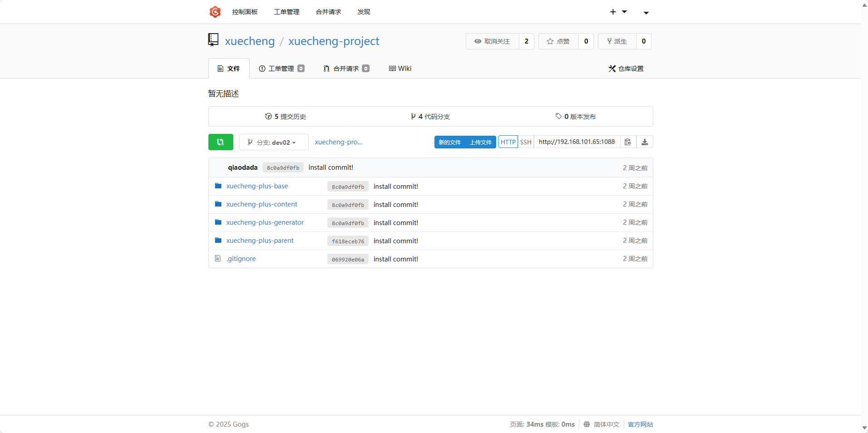Screen dimensions: 868x433
Task: Open commit 069920e06a for .gitignore
Action: click(x=348, y=259)
